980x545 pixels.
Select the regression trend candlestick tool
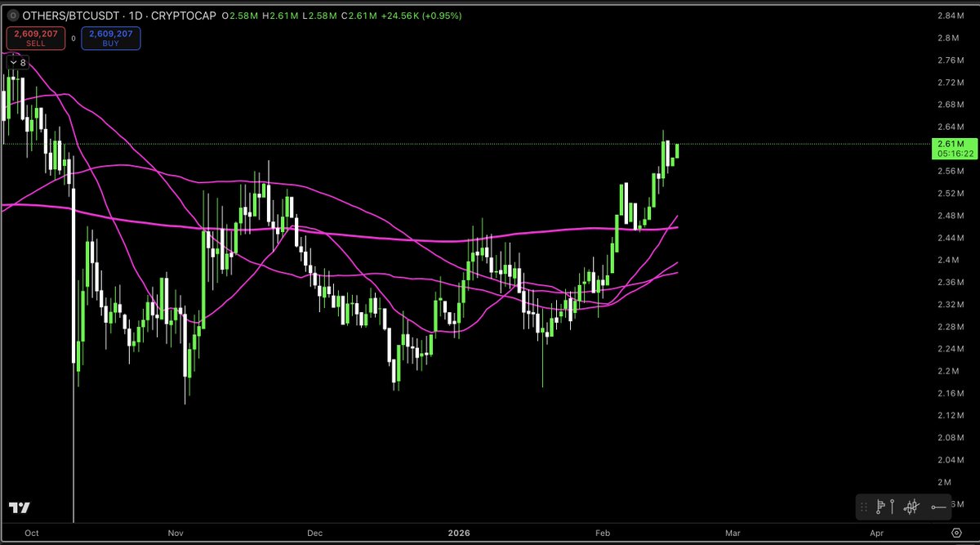click(x=912, y=507)
